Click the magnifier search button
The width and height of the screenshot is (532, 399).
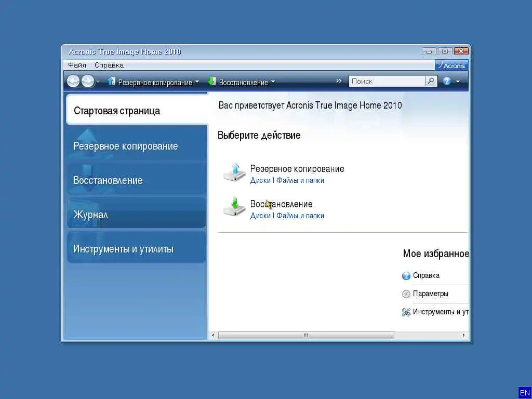click(x=431, y=81)
